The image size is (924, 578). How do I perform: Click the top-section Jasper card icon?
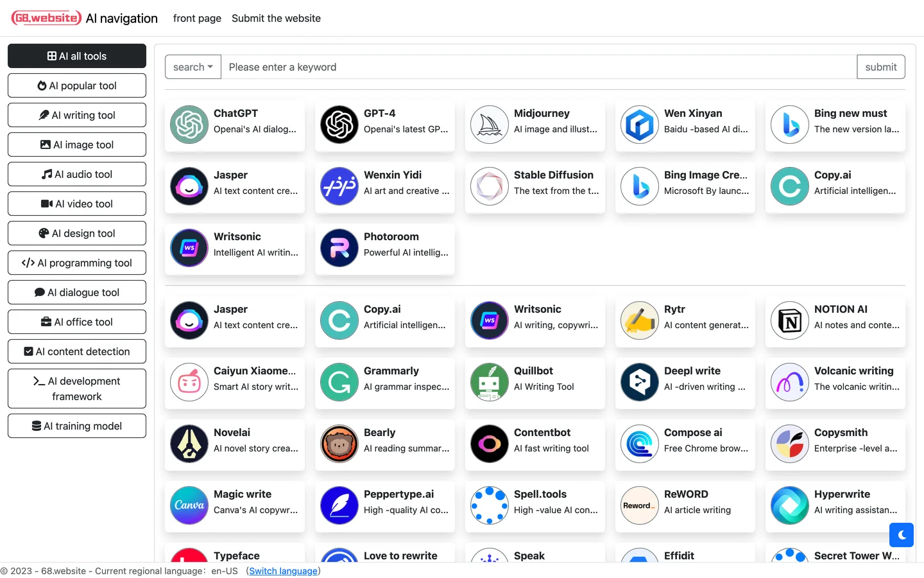point(189,186)
